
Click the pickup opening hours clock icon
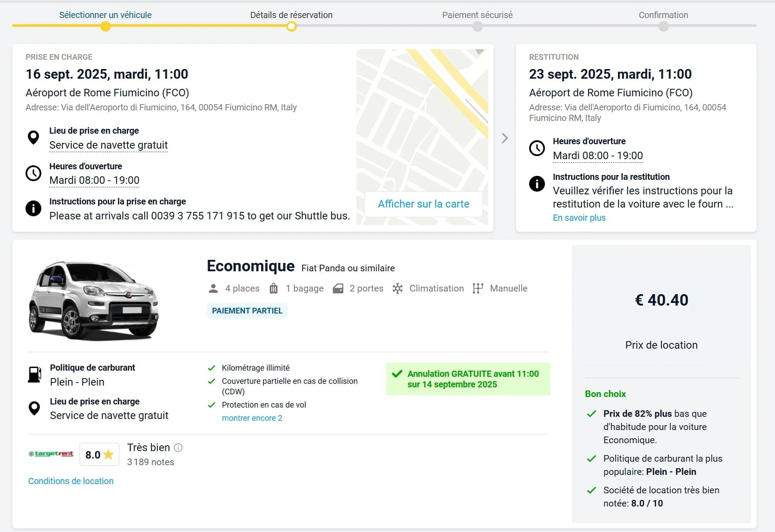(33, 173)
